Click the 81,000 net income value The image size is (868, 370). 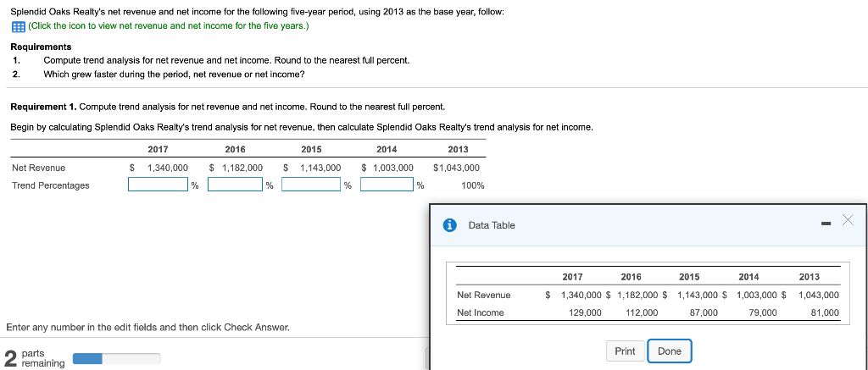pos(825,312)
